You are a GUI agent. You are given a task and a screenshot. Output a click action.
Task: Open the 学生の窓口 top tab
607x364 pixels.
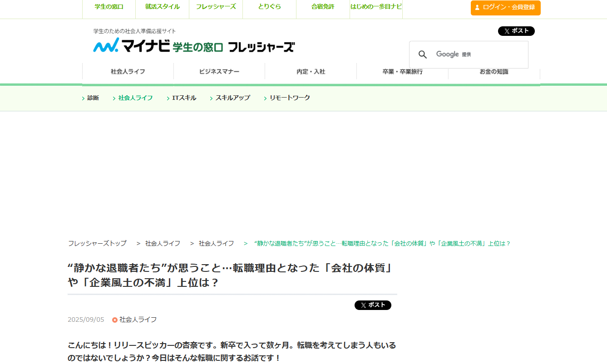pos(109,7)
